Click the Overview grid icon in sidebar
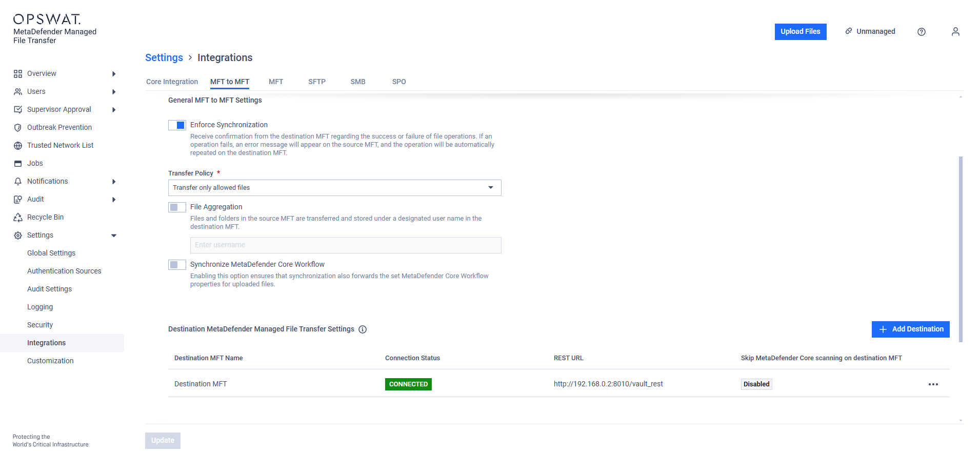The image size is (980, 451). (18, 74)
